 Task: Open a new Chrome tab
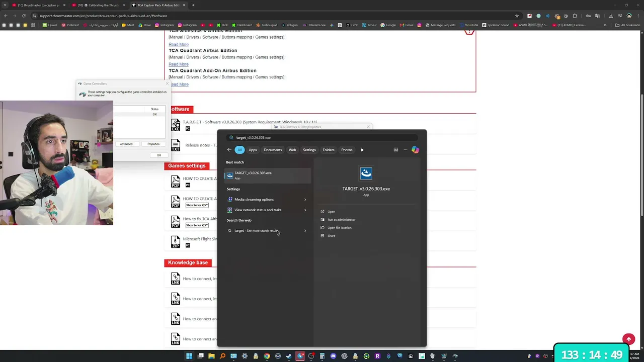click(193, 5)
